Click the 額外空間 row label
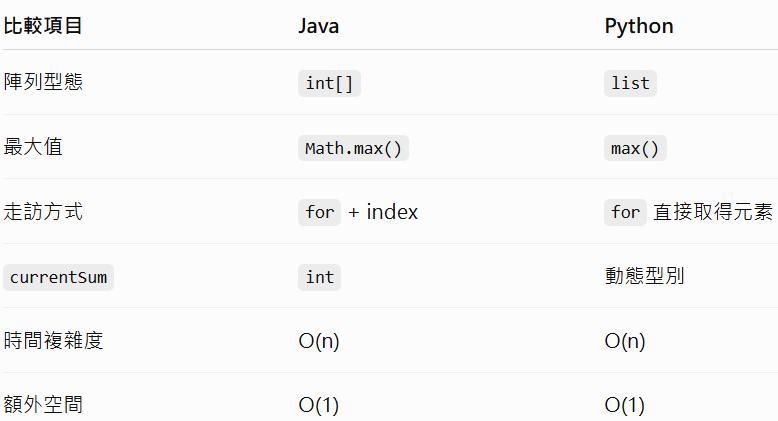Image resolution: width=778 pixels, height=421 pixels. (x=43, y=405)
